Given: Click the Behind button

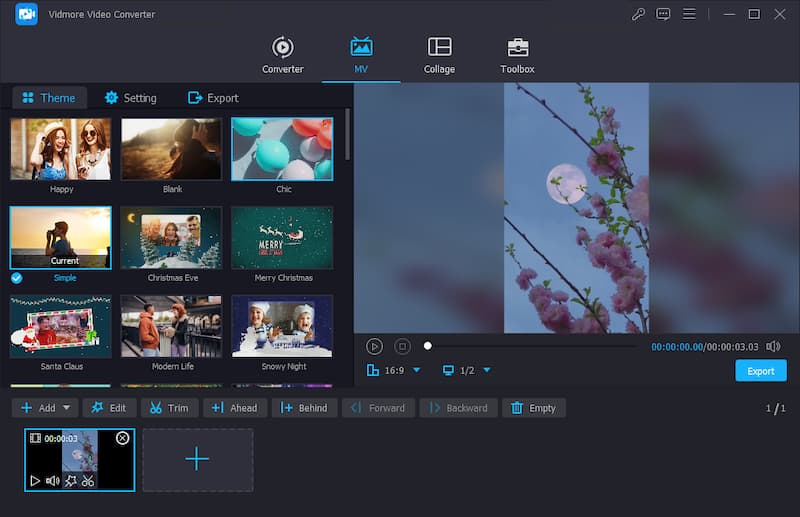Looking at the screenshot, I should coord(304,408).
